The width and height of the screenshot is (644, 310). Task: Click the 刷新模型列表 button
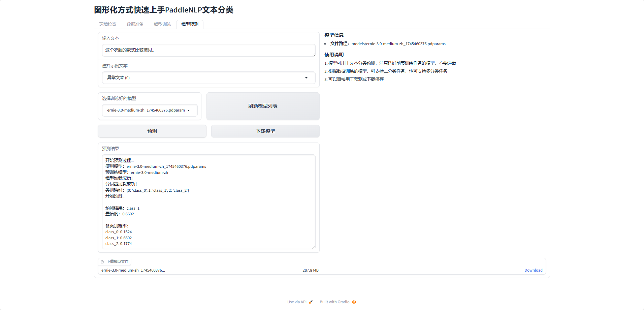tap(263, 106)
